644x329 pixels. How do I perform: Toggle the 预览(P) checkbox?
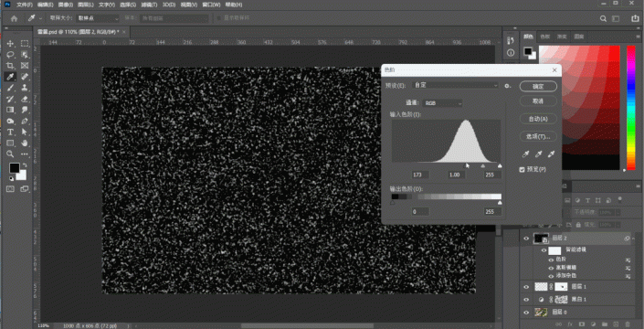[522, 170]
